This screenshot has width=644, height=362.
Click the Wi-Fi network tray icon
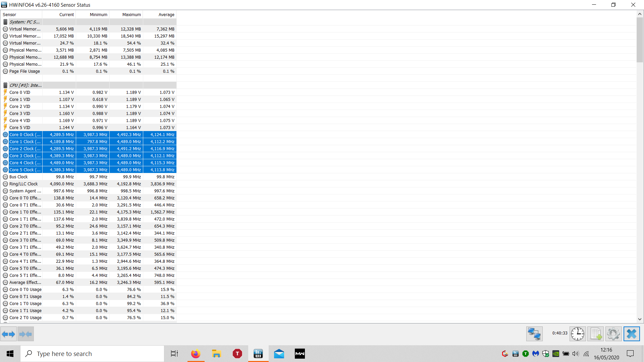(x=586, y=354)
